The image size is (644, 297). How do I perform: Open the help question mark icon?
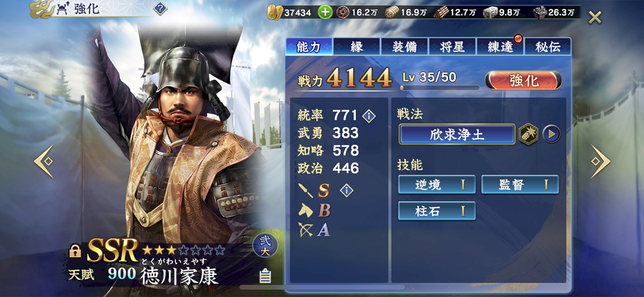click(x=160, y=9)
